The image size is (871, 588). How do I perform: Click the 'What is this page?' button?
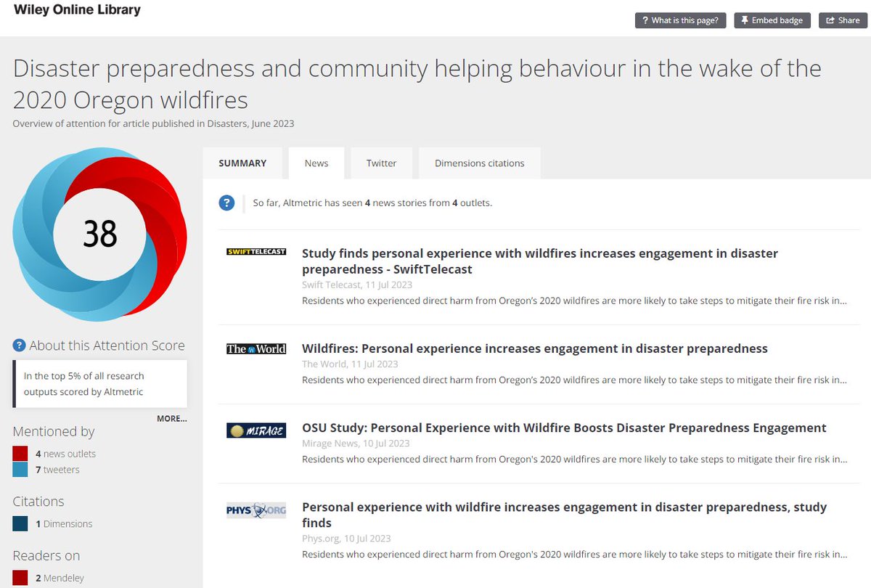click(681, 20)
